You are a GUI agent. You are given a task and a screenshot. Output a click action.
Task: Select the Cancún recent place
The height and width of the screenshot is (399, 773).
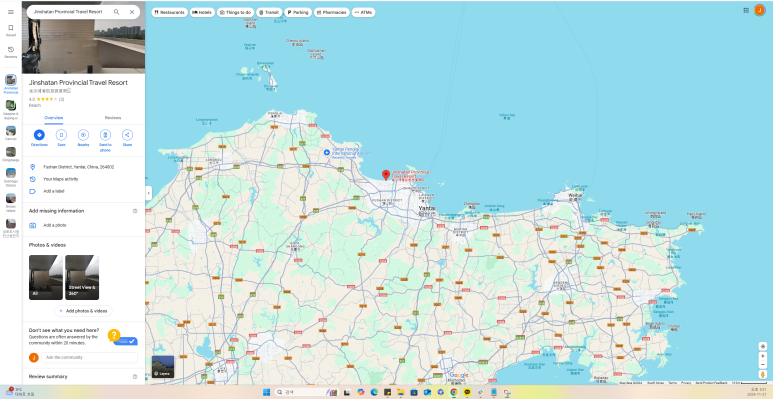[11, 133]
